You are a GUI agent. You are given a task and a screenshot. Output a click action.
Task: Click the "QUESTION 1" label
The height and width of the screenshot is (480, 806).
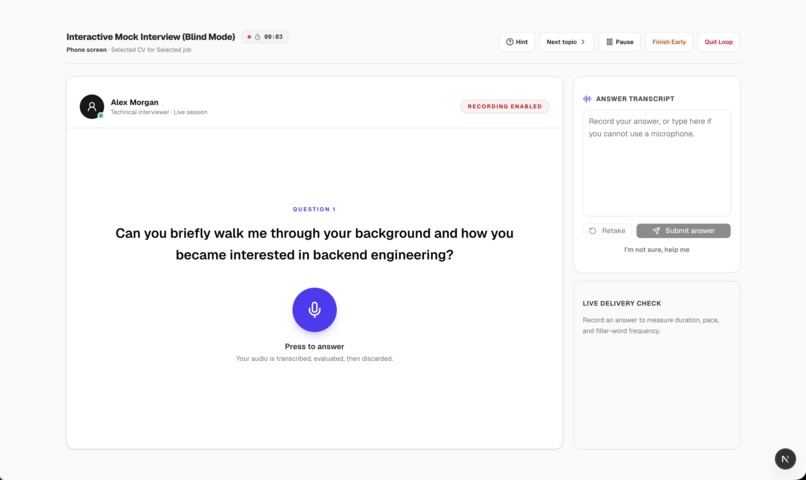(314, 209)
